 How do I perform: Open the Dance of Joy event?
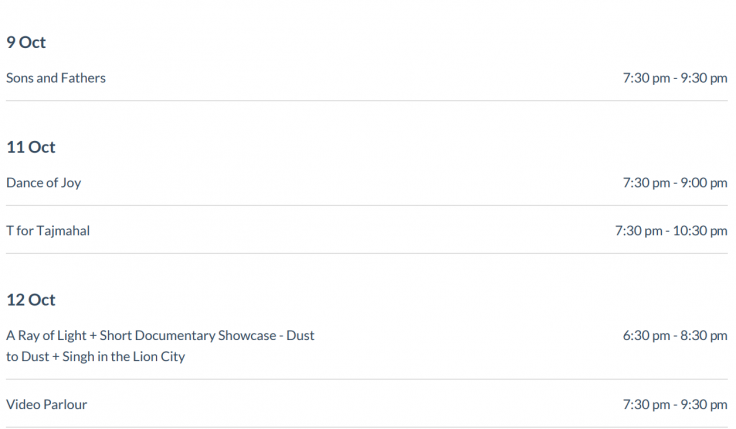(44, 183)
